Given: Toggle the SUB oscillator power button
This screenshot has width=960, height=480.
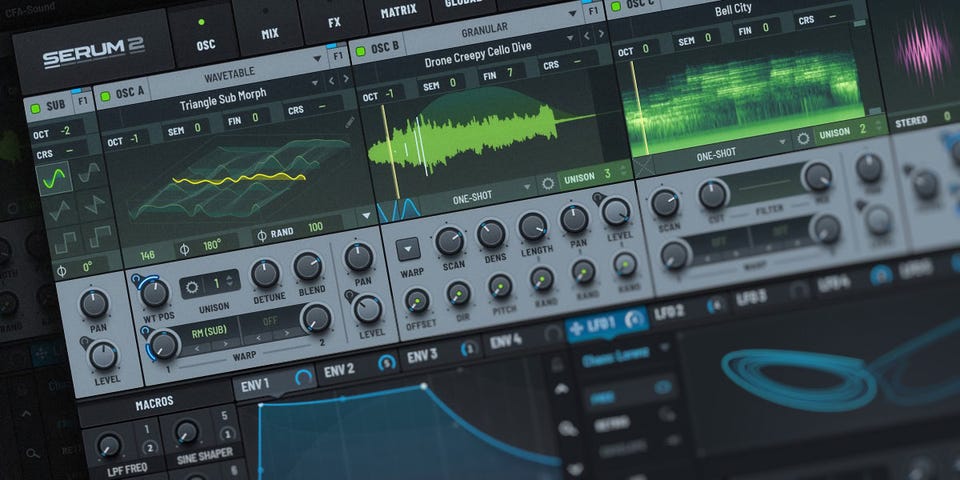Looking at the screenshot, I should coord(36,109).
